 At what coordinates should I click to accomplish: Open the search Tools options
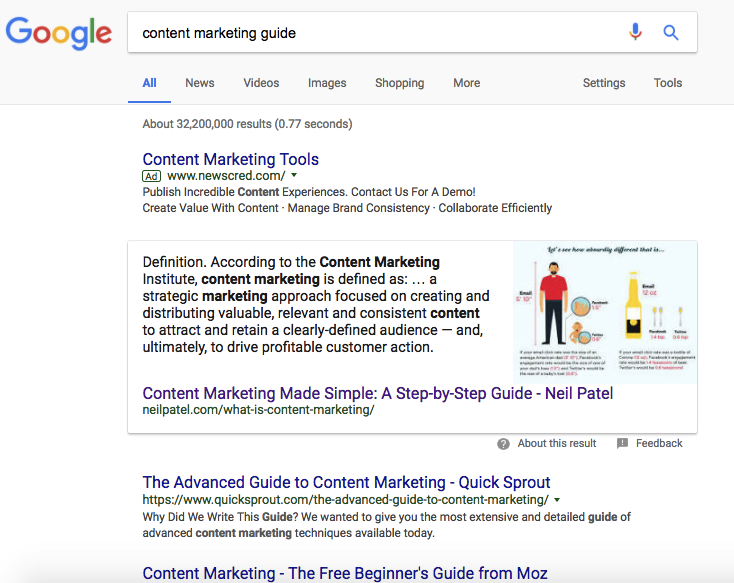(668, 83)
